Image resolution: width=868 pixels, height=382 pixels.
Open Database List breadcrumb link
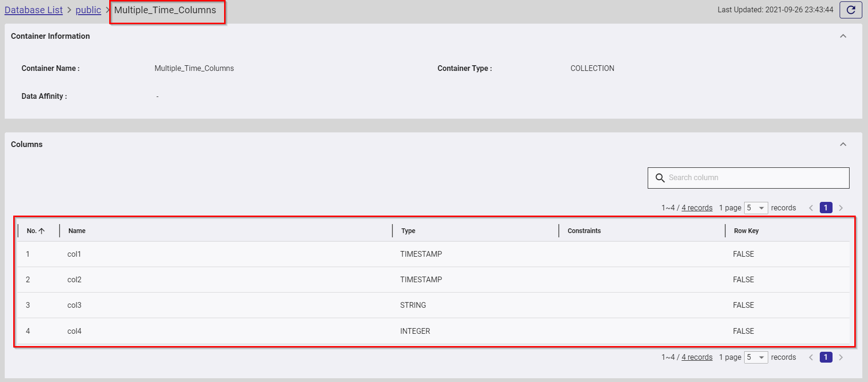[34, 10]
